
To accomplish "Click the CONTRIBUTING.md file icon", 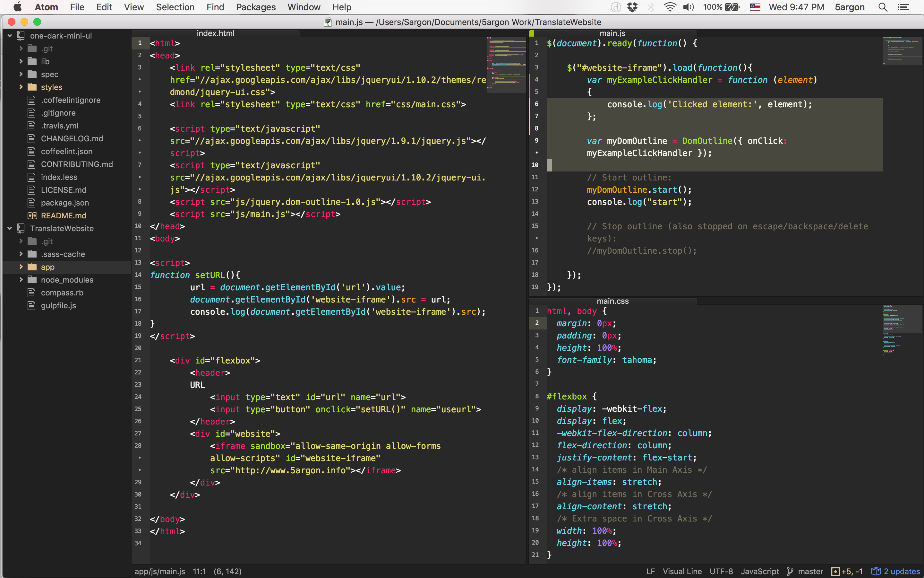I will click(x=32, y=164).
